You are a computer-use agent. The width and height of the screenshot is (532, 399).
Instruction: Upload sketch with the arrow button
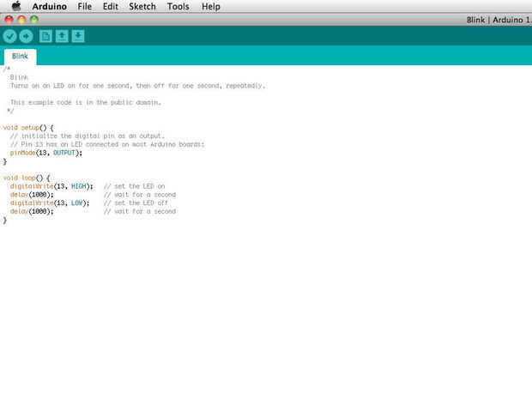26,36
